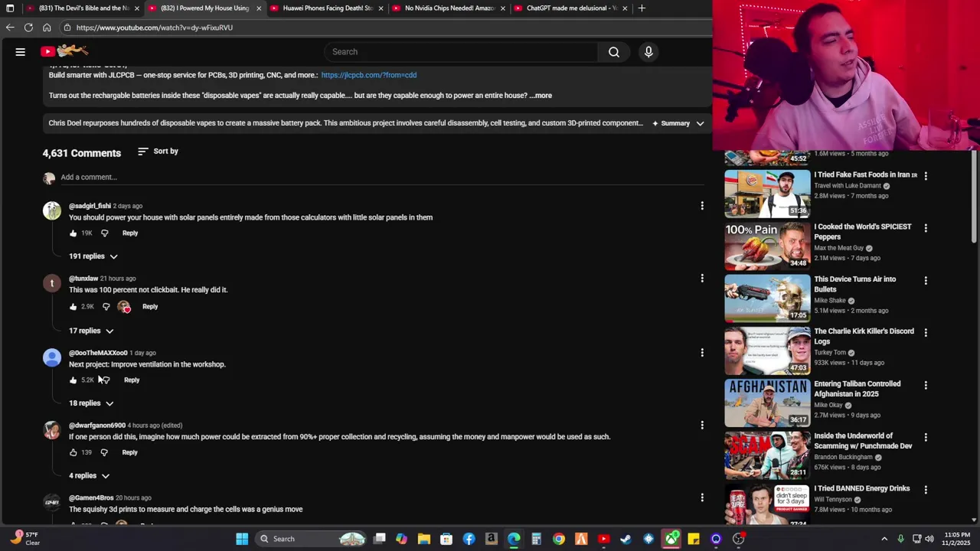
Task: Expand the 4 replies thread
Action: [x=89, y=476]
